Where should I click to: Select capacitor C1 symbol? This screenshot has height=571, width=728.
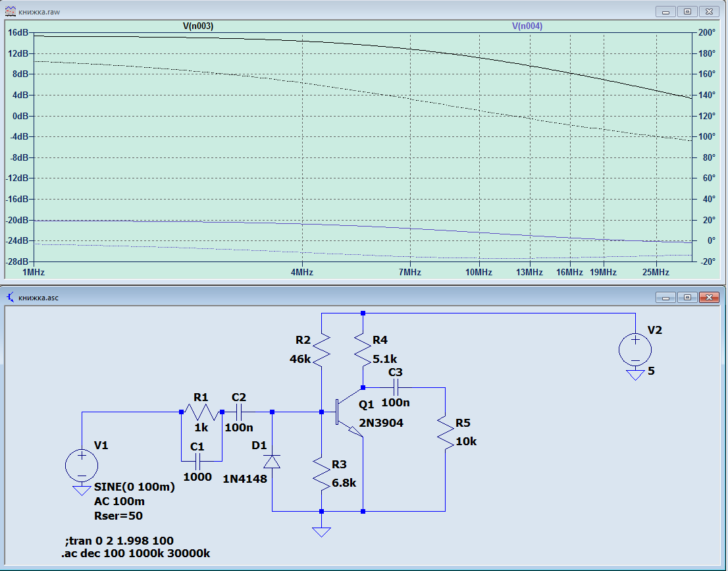(197, 462)
